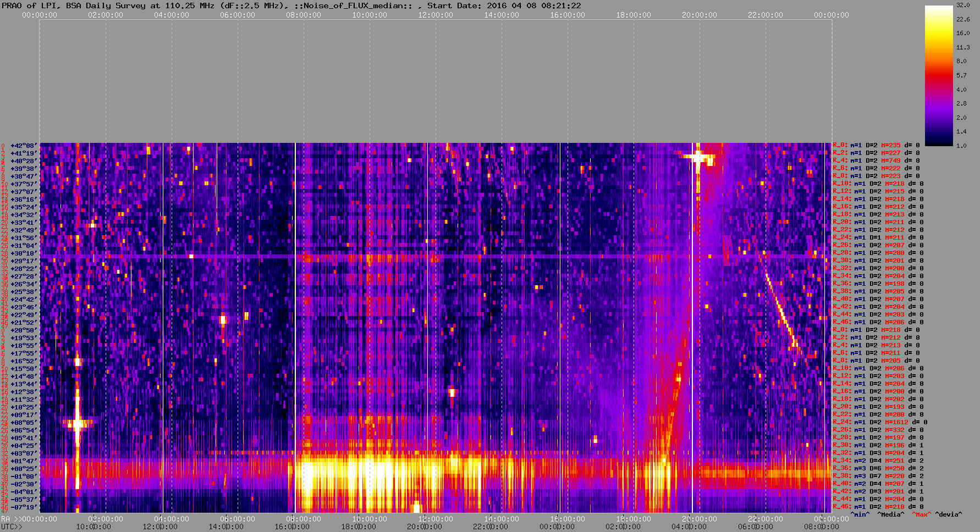Click the '11.3' color scale value
Viewport: 980px width, 532px height.
(x=963, y=47)
